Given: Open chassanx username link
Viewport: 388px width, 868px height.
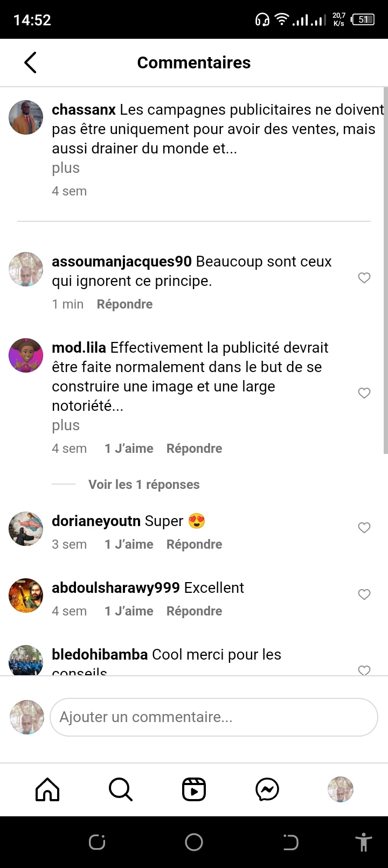Looking at the screenshot, I should 84,110.
